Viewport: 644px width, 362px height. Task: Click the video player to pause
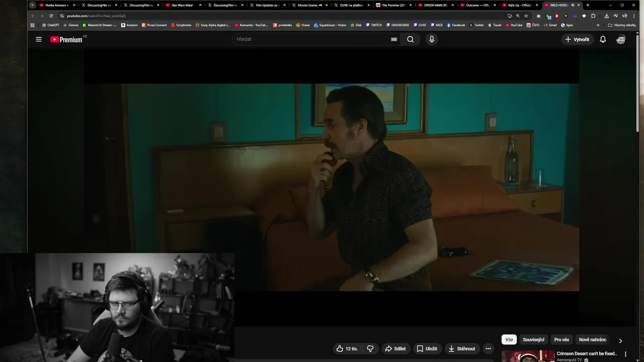point(331,187)
